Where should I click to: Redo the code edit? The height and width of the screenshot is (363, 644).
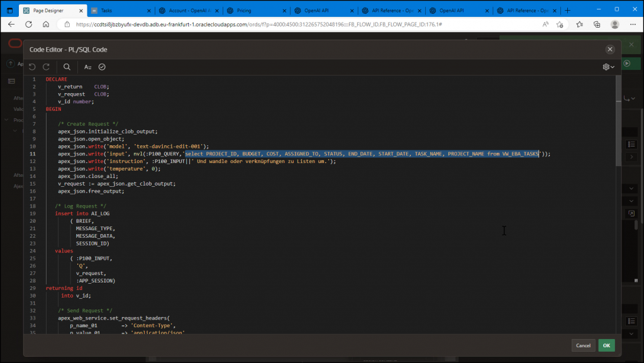tap(47, 67)
